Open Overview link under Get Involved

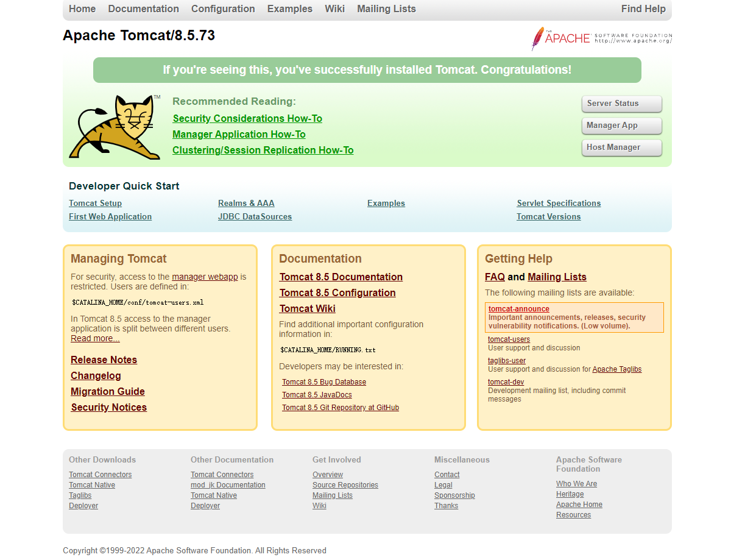point(328,475)
